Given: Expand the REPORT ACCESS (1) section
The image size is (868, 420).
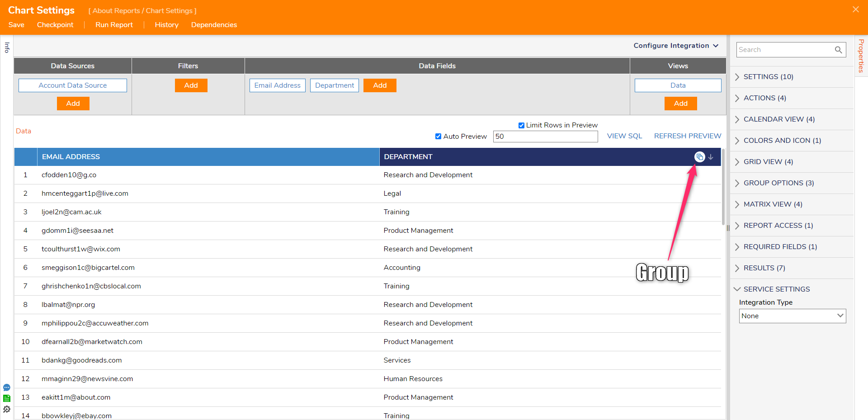Looking at the screenshot, I should (x=792, y=226).
